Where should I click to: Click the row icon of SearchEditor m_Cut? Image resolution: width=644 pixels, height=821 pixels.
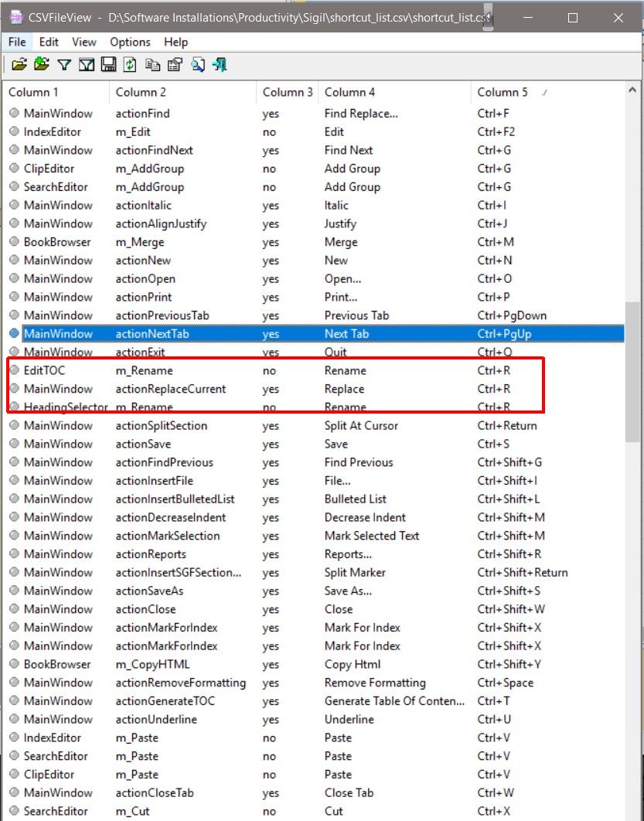14,810
